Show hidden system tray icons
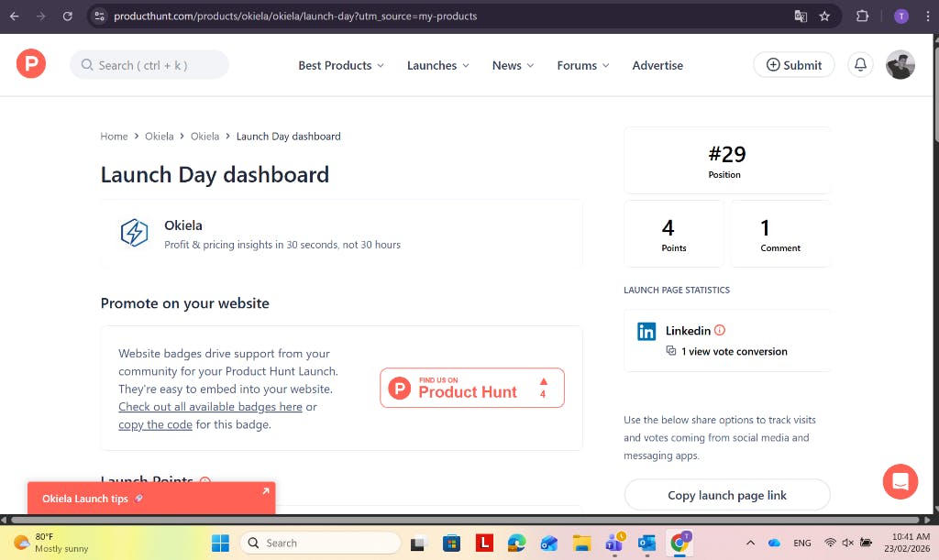Screen dimensions: 939x560 [750, 543]
